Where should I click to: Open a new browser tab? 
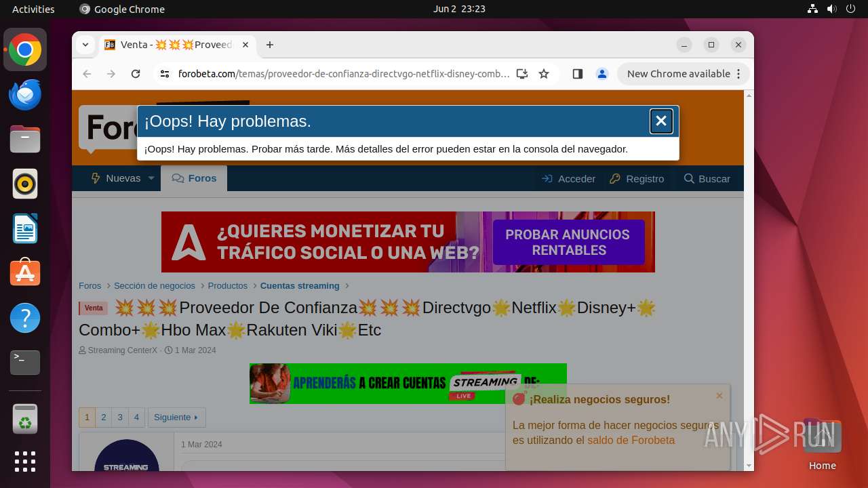(270, 45)
